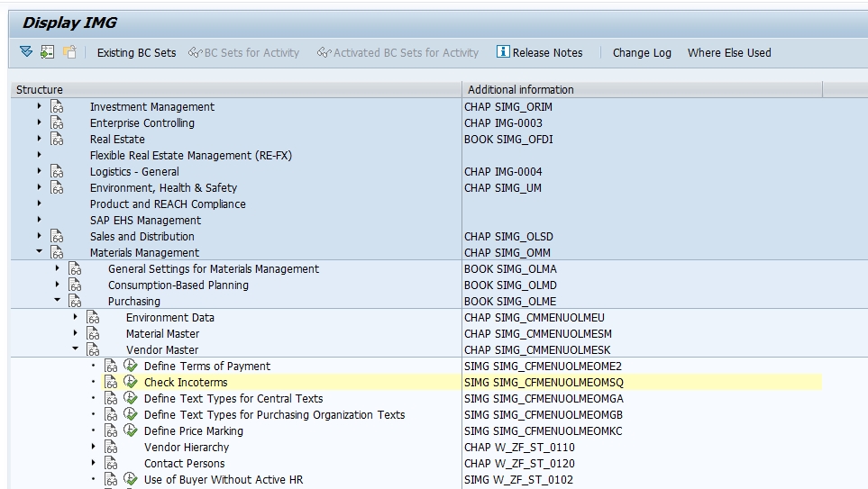
Task: Open documentation icon for Vendor Master
Action: coord(93,349)
